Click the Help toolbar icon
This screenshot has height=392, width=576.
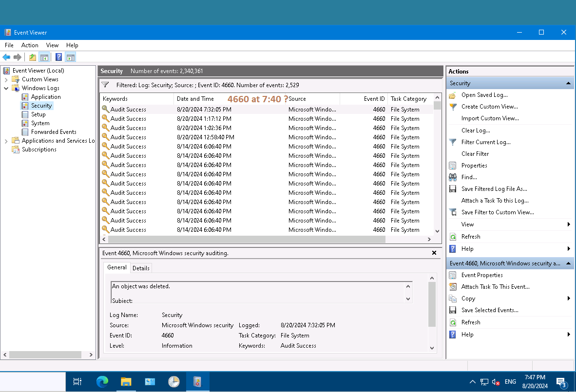tap(58, 57)
